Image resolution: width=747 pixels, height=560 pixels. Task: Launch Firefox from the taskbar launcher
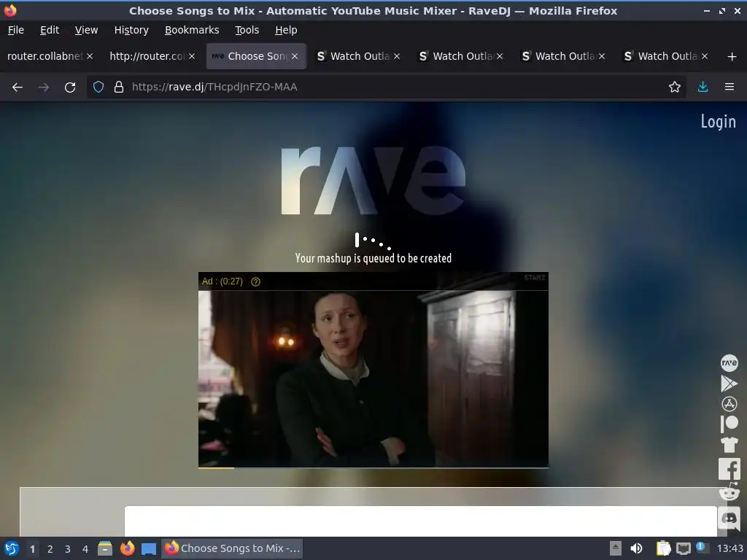(127, 548)
